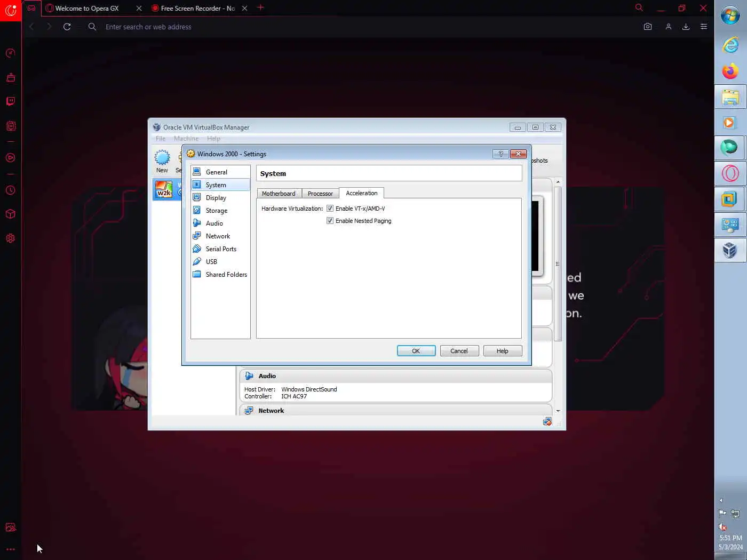Open Windows Start orb
Screen dimensions: 747x560
coord(730,15)
